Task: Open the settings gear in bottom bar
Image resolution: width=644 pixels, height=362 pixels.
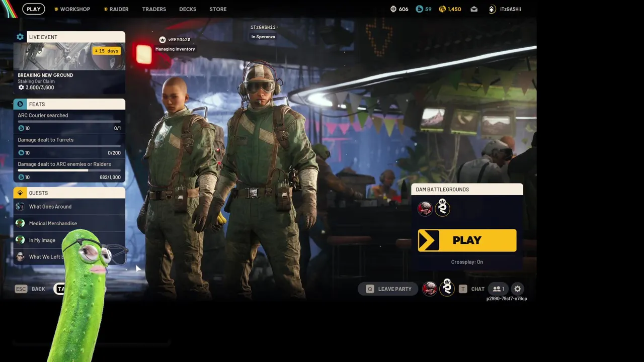Action: click(x=518, y=289)
